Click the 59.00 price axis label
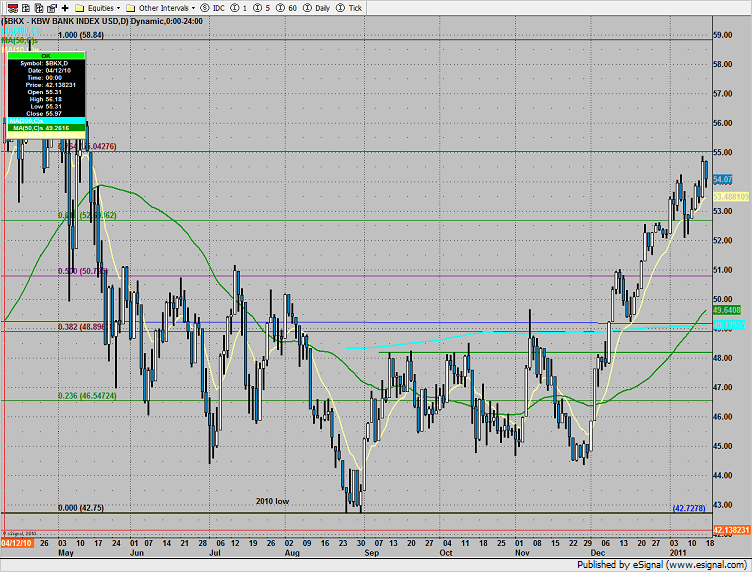Image resolution: width=752 pixels, height=572 pixels. click(723, 35)
